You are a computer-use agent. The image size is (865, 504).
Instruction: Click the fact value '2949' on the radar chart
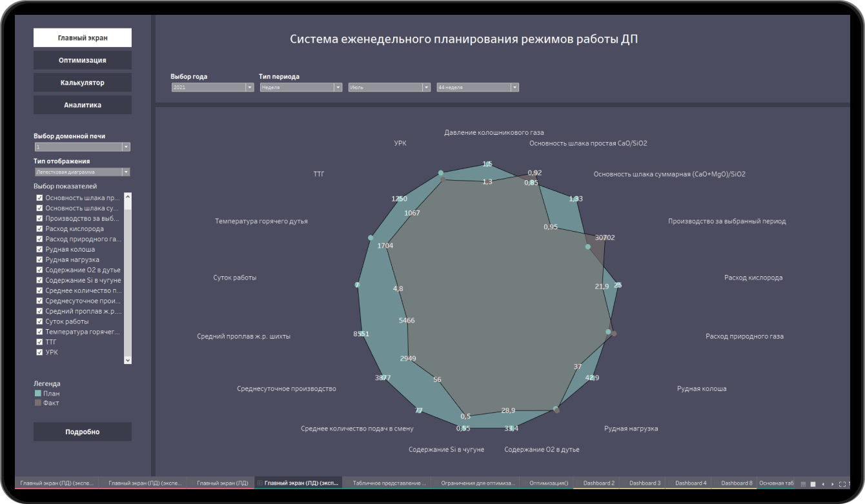click(x=408, y=358)
